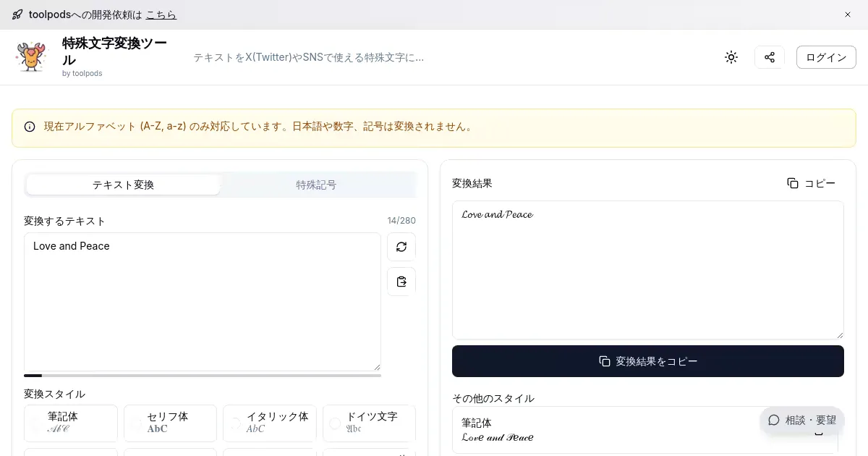Click the toolpods mascot logo
Screen dimensions: 868x456
(31, 57)
